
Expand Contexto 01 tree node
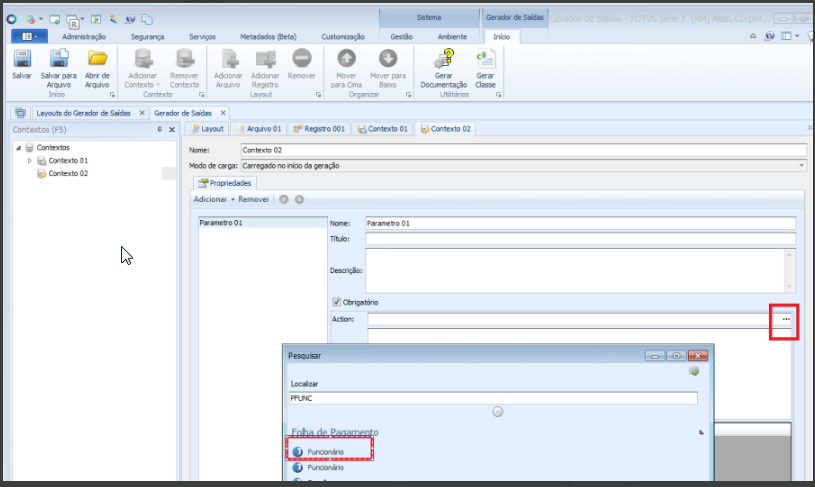[x=30, y=161]
